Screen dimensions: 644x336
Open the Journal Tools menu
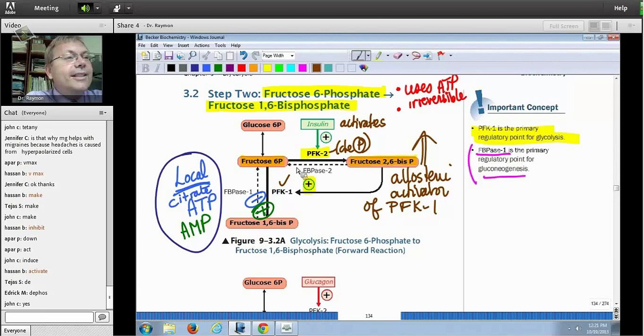(x=220, y=45)
